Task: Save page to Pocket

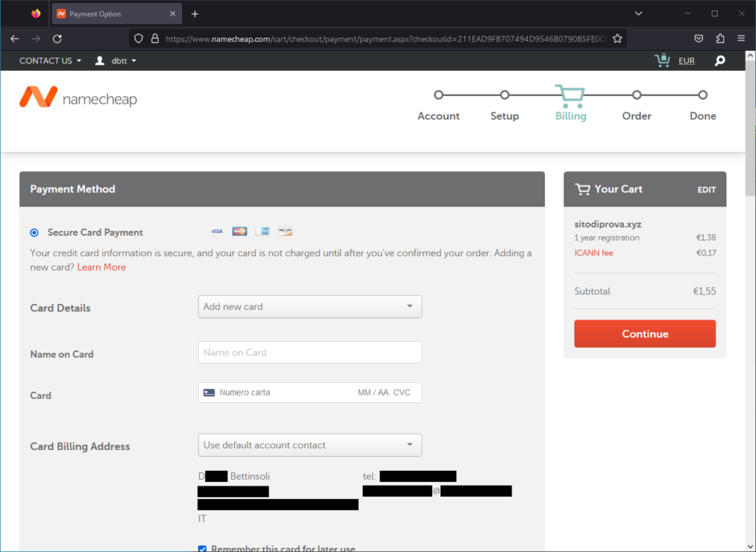Action: click(x=698, y=38)
